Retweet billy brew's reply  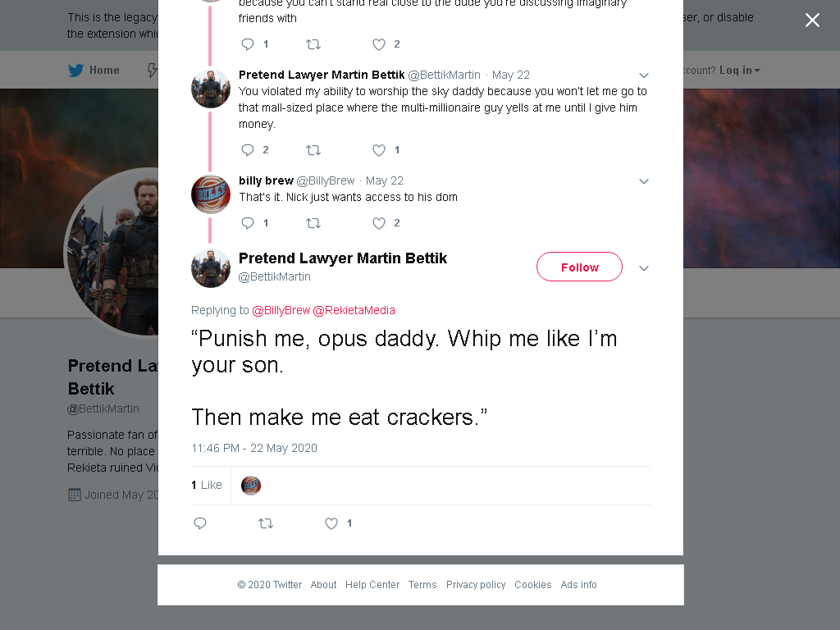click(313, 223)
